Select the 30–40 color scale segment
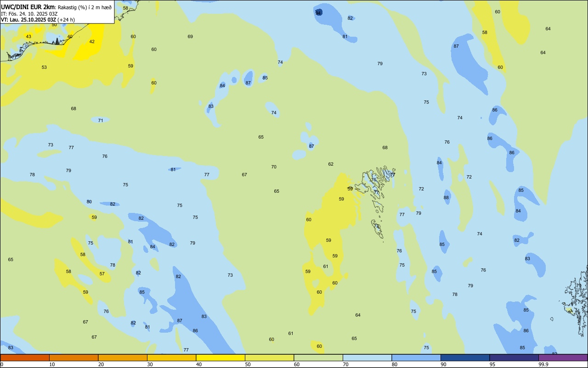 (171, 357)
